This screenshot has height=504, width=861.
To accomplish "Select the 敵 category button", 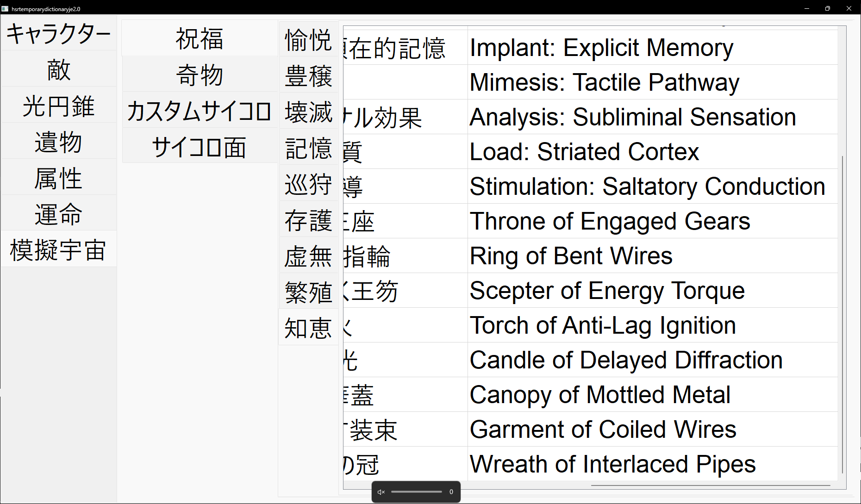I will tap(59, 70).
